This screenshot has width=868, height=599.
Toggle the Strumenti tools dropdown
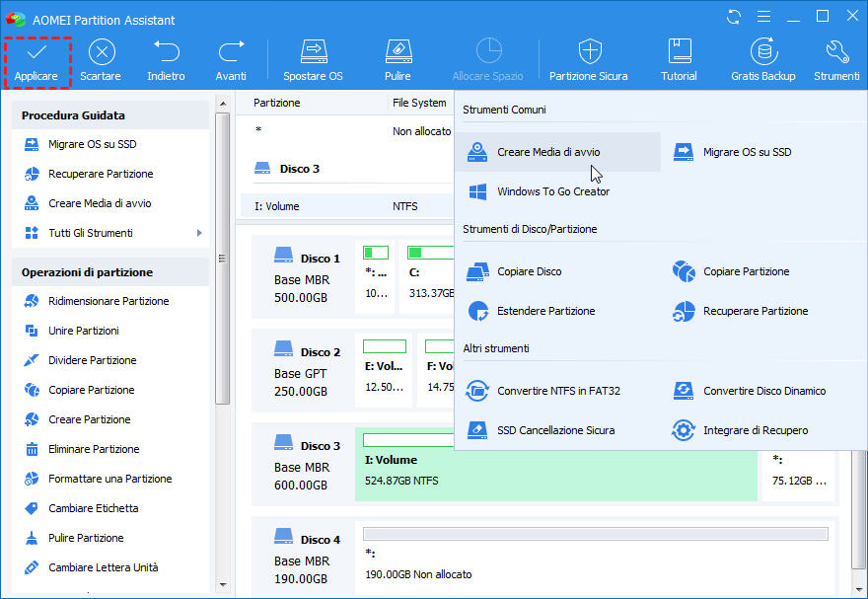[x=836, y=52]
